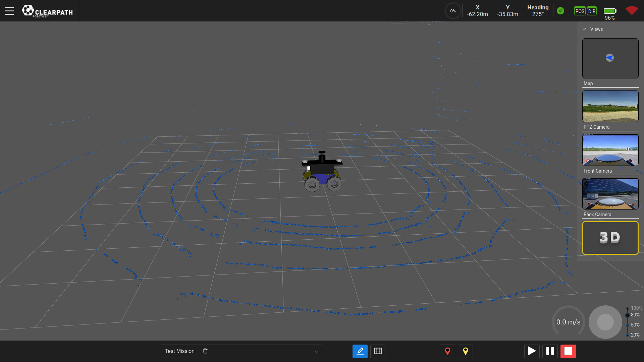Image resolution: width=644 pixels, height=362 pixels.
Task: Open the hamburger main menu
Action: click(x=9, y=11)
